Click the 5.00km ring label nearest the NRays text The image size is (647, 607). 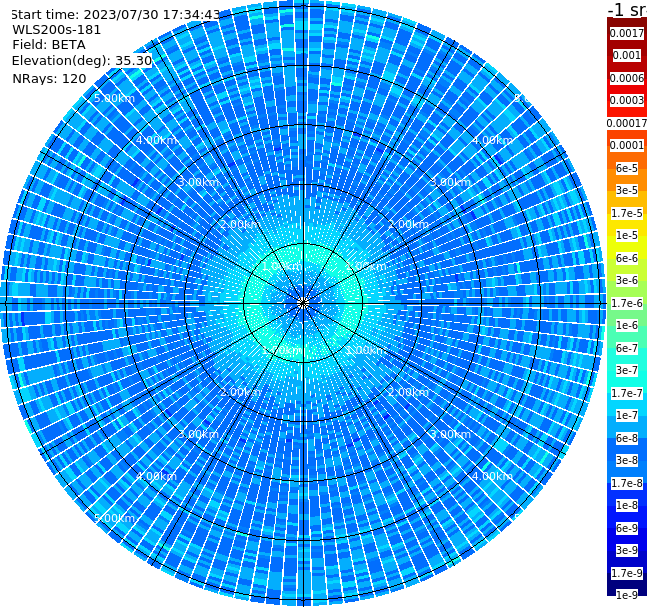(x=114, y=98)
